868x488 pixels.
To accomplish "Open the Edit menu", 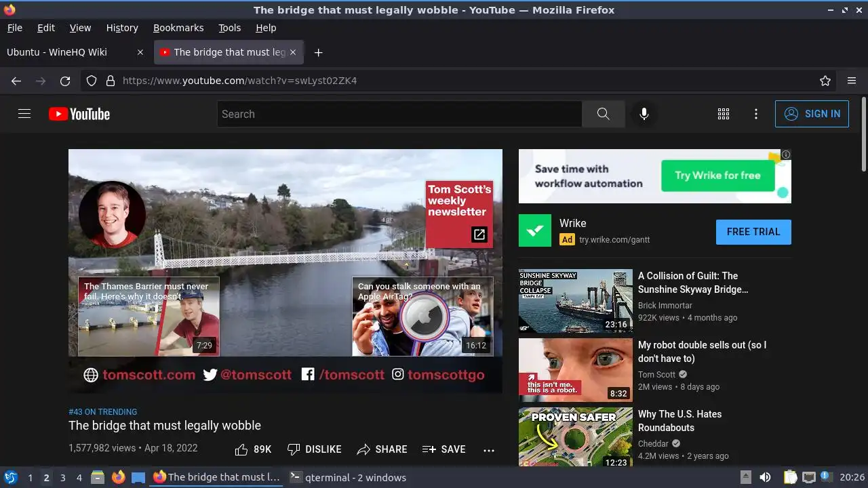I will pyautogui.click(x=46, y=28).
